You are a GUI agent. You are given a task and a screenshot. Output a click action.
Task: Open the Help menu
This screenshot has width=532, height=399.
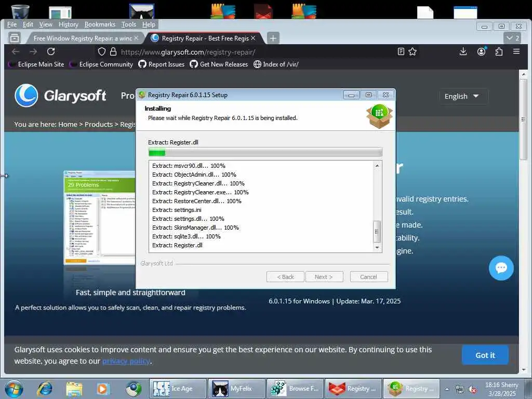[149, 24]
